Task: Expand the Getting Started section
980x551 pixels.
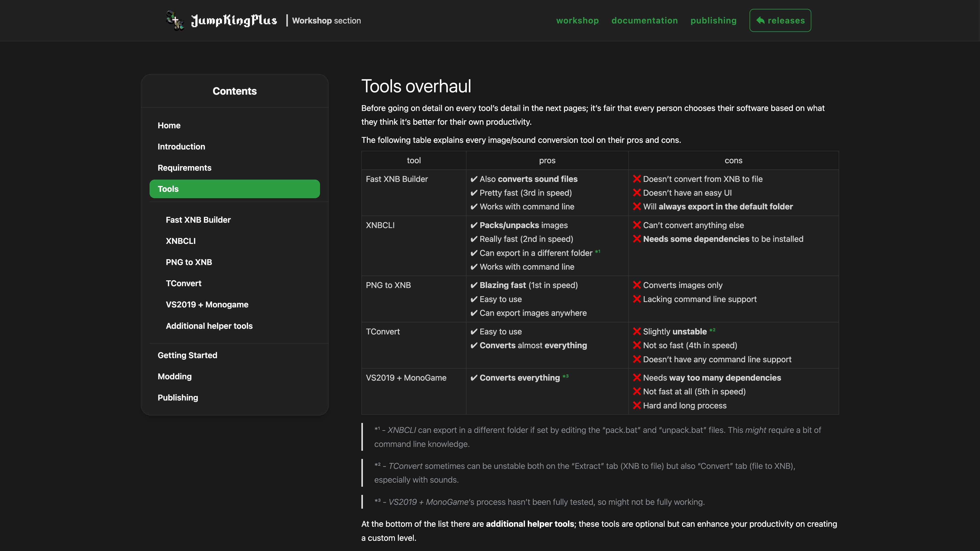Action: (x=187, y=355)
